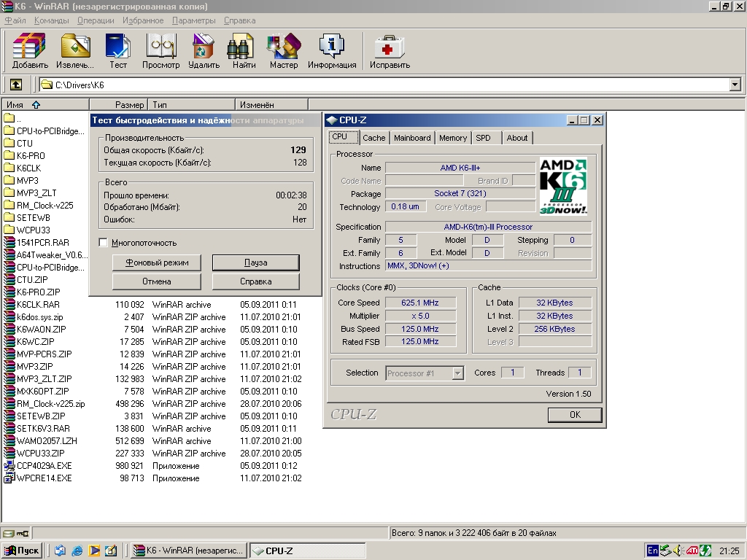Click the volume speaker tray icon
747x560 pixels.
coord(678,551)
